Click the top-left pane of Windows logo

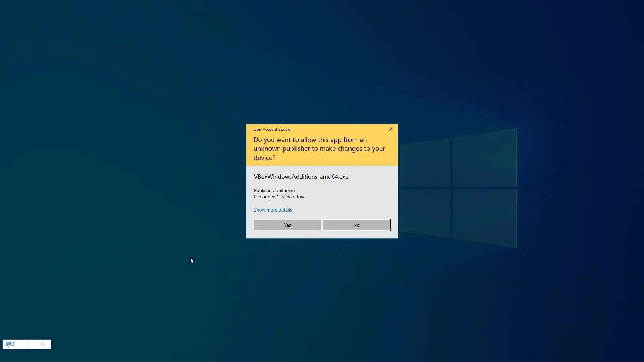(425, 163)
